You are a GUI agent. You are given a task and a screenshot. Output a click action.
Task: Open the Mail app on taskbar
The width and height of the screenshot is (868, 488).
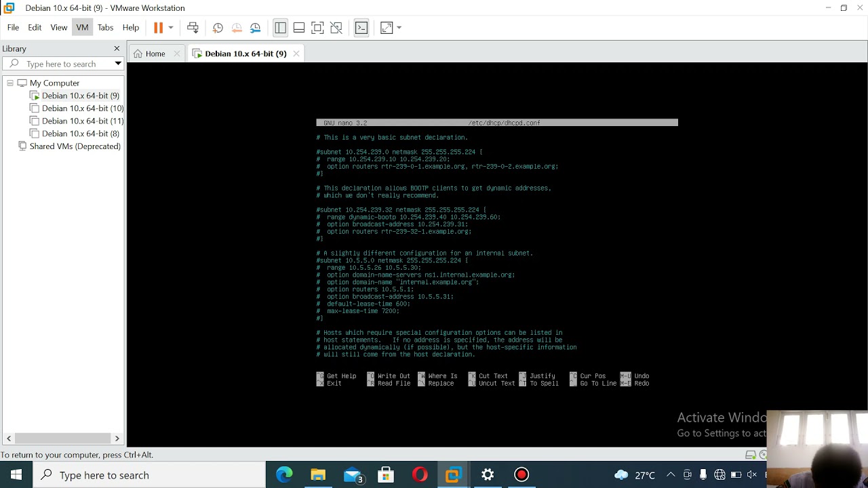pos(353,475)
